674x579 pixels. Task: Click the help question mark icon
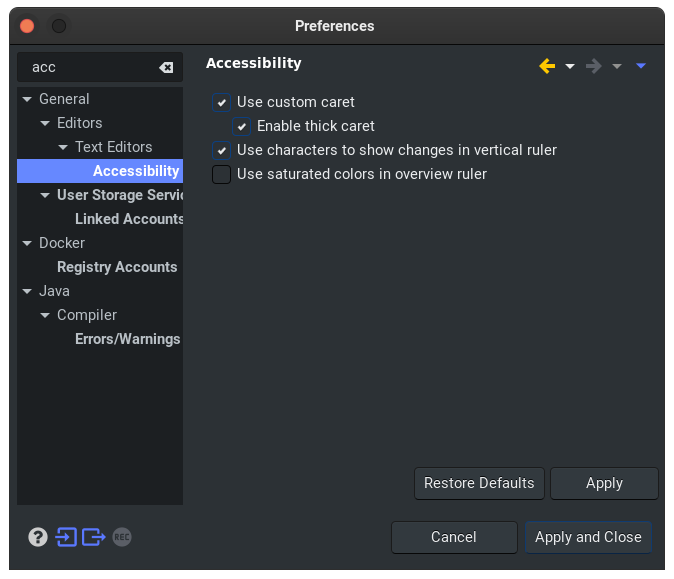[38, 537]
